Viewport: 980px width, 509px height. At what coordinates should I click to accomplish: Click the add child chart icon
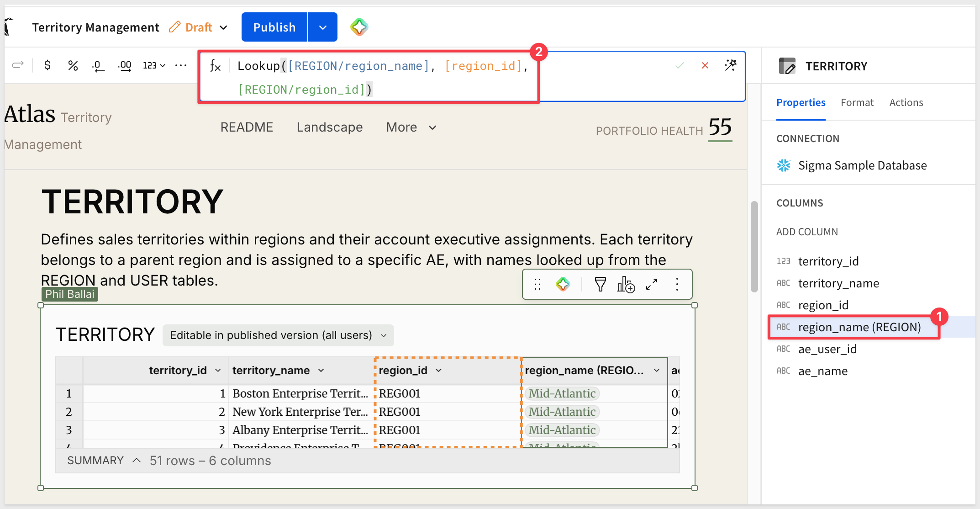coord(626,284)
